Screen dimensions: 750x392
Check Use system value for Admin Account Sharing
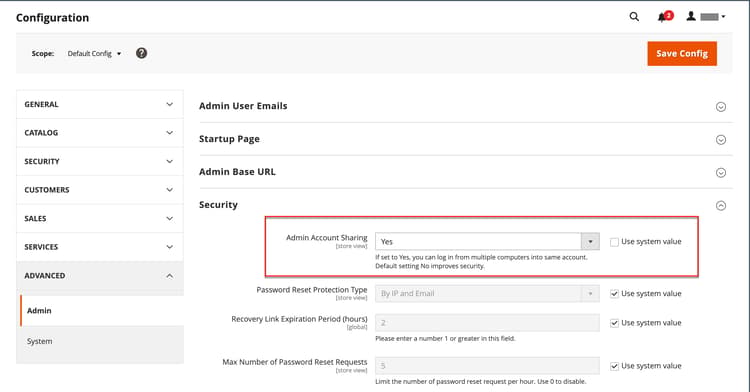click(x=614, y=242)
